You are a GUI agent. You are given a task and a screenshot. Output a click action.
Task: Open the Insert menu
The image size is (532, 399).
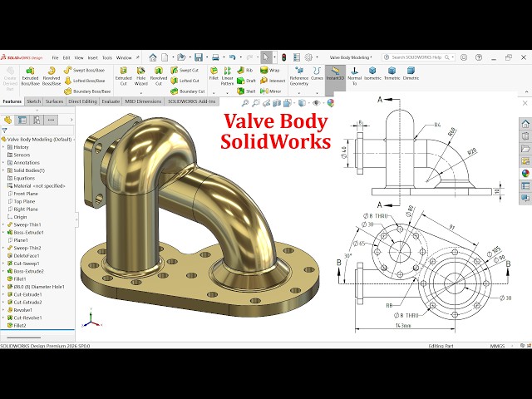click(x=92, y=57)
